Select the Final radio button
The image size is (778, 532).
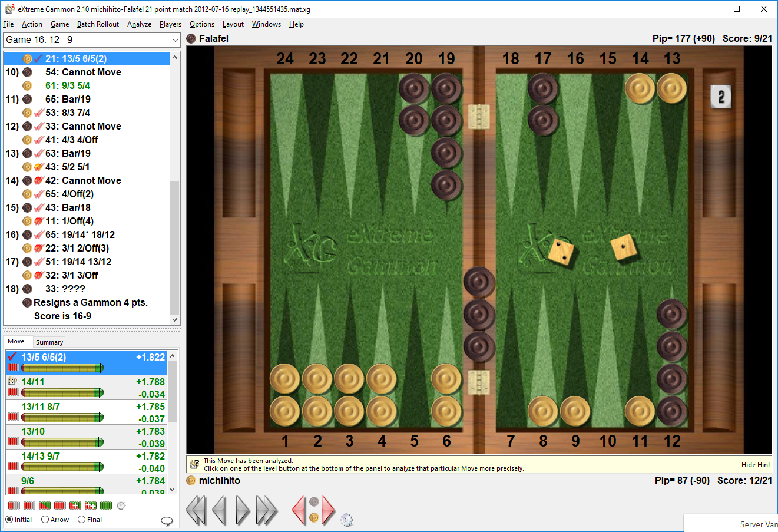pos(81,520)
